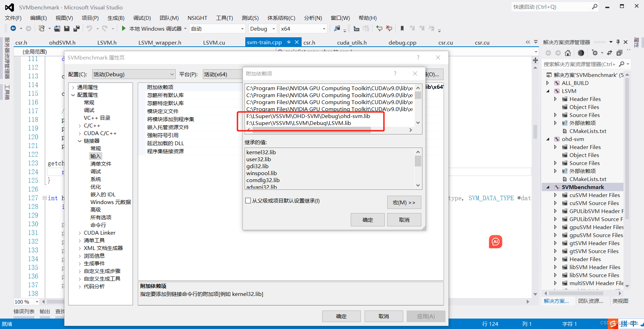Pin the Solution Explorer panel

point(618,42)
